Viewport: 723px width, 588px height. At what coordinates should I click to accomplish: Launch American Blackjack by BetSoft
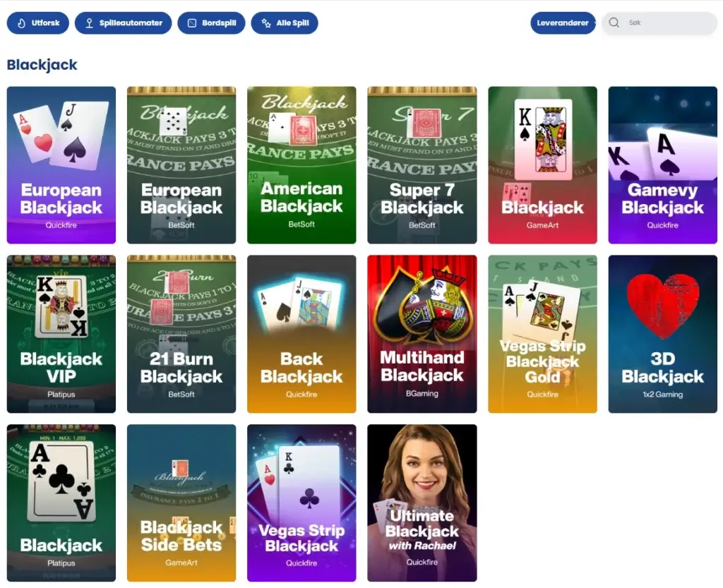coord(301,165)
